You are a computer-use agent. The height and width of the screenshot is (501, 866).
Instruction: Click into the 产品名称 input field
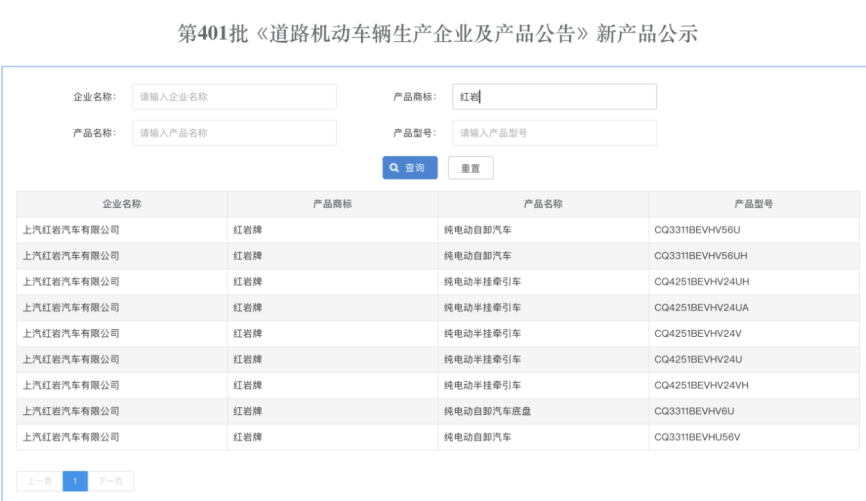click(234, 133)
